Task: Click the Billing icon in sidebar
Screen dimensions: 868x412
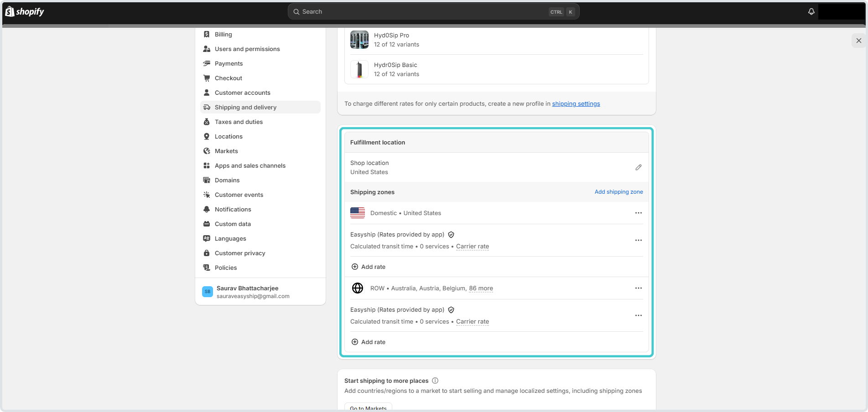Action: pos(207,34)
